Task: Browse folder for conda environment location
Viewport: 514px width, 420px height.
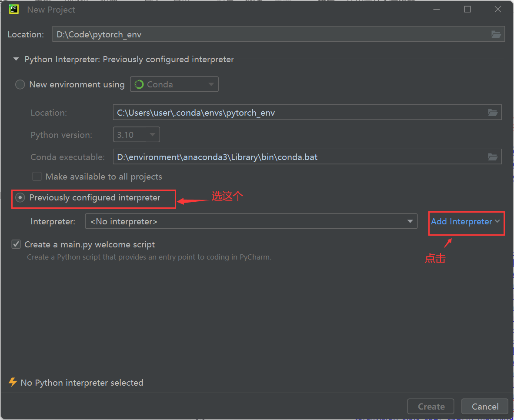Action: (493, 113)
